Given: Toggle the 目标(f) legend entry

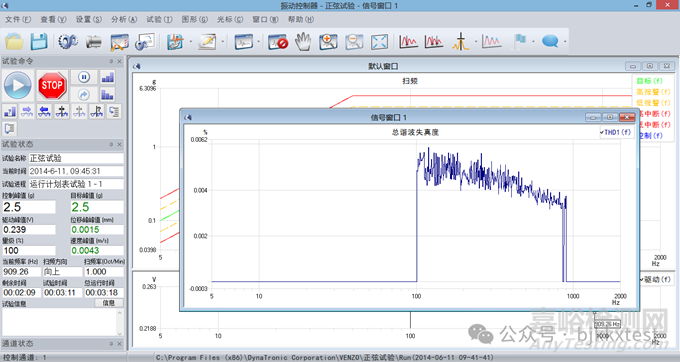Looking at the screenshot, I should [650, 81].
